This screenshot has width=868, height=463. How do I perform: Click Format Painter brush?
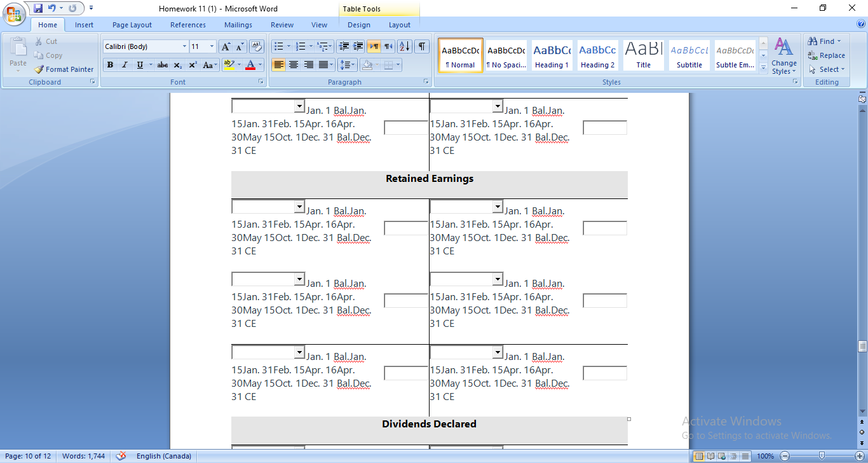click(64, 69)
